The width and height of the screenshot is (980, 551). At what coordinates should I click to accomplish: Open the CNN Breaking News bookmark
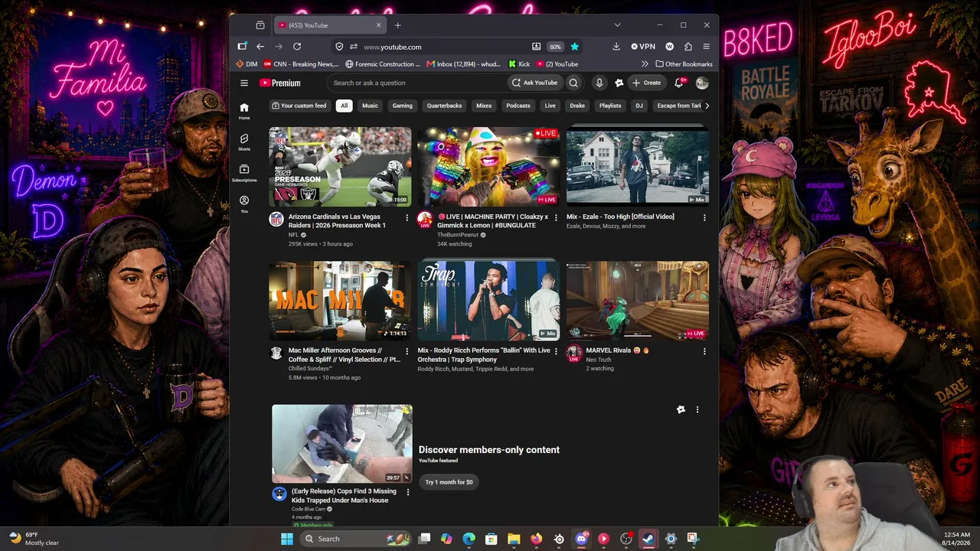coord(301,64)
